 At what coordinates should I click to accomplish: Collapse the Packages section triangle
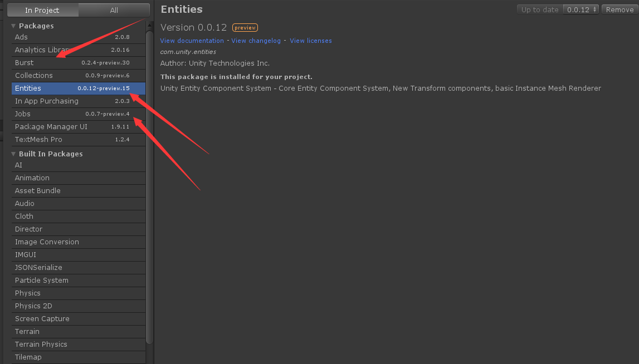pyautogui.click(x=13, y=26)
